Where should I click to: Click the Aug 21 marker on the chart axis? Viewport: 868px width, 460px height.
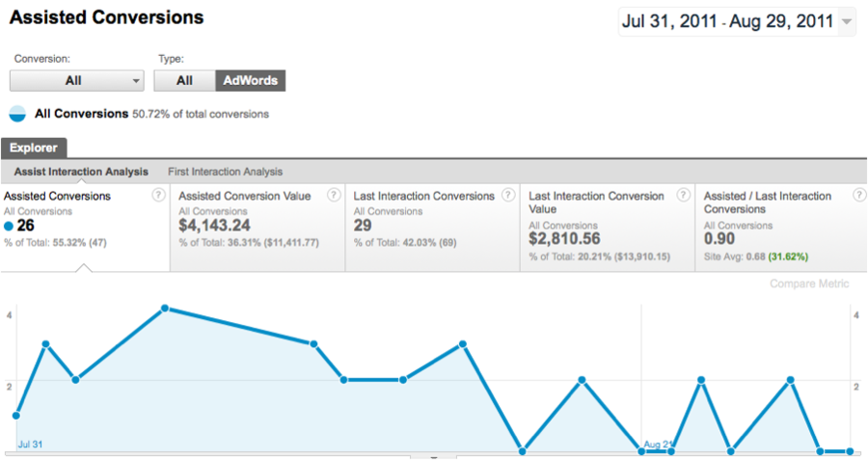tap(658, 445)
